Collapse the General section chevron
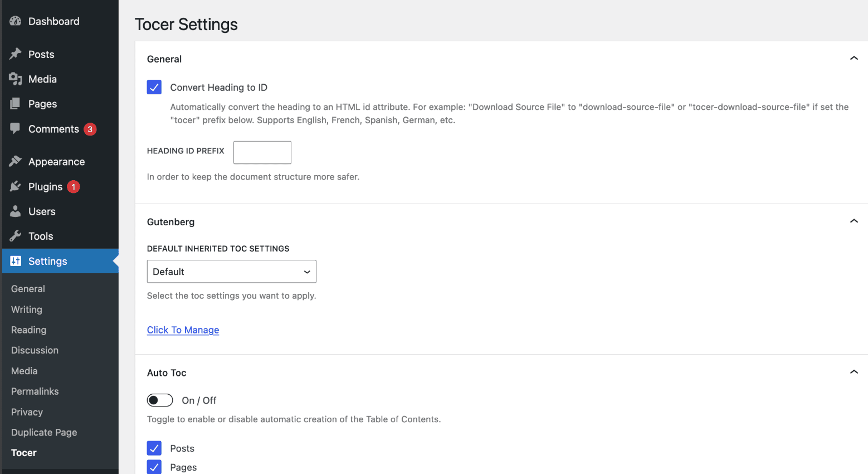The height and width of the screenshot is (474, 868). [x=854, y=59]
